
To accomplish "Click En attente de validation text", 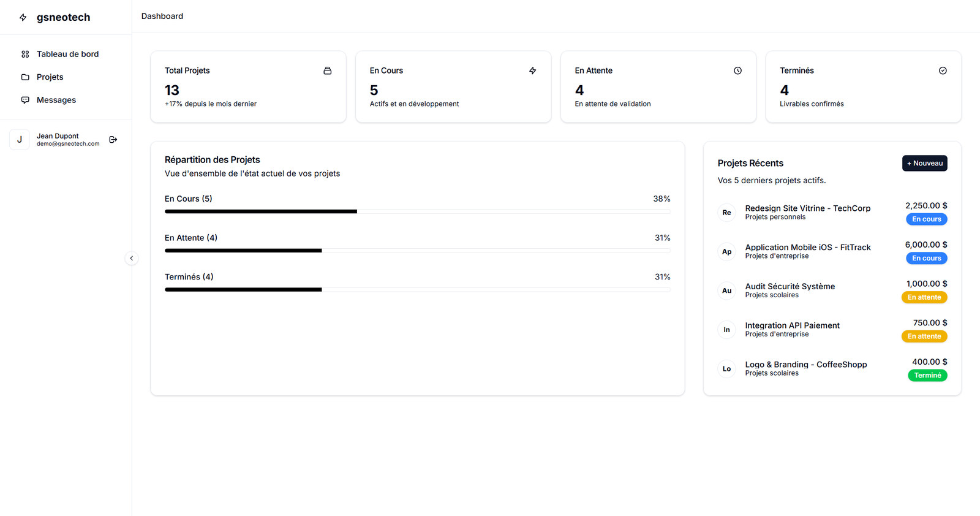I will (612, 104).
